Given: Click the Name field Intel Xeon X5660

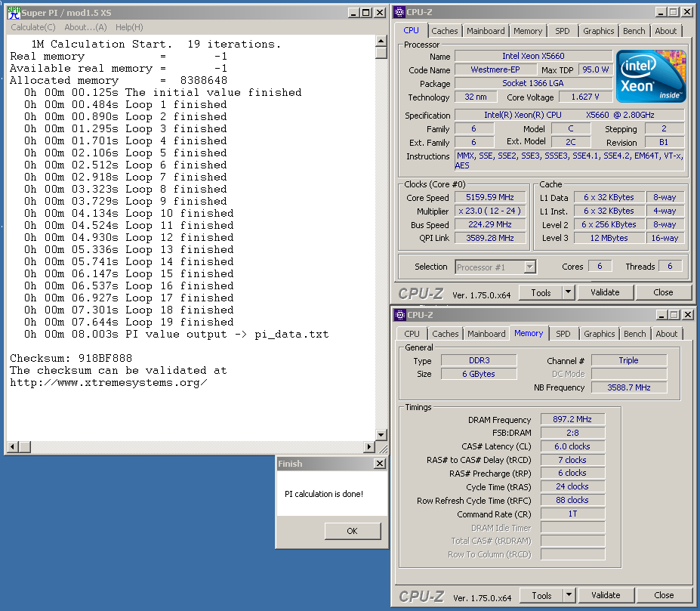Looking at the screenshot, I should click(x=533, y=57).
